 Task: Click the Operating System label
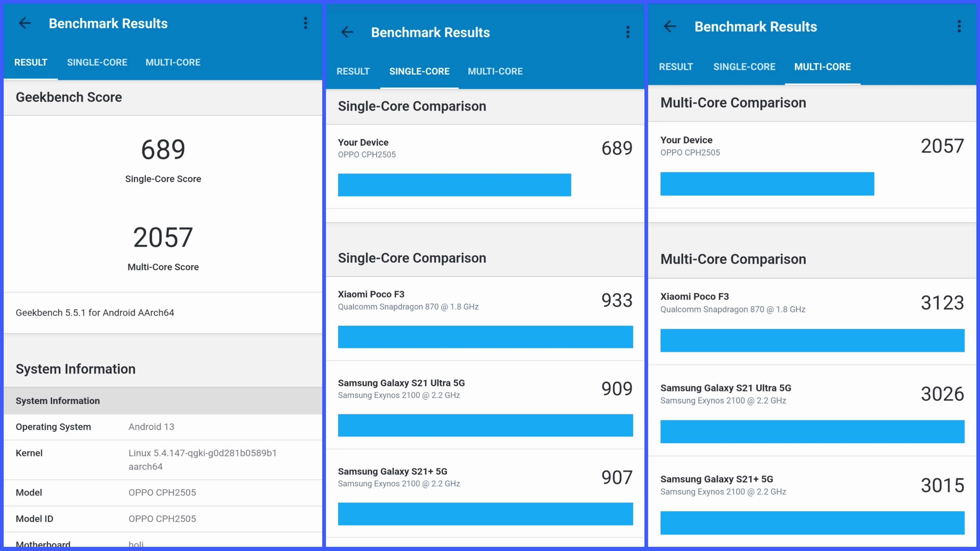(53, 427)
